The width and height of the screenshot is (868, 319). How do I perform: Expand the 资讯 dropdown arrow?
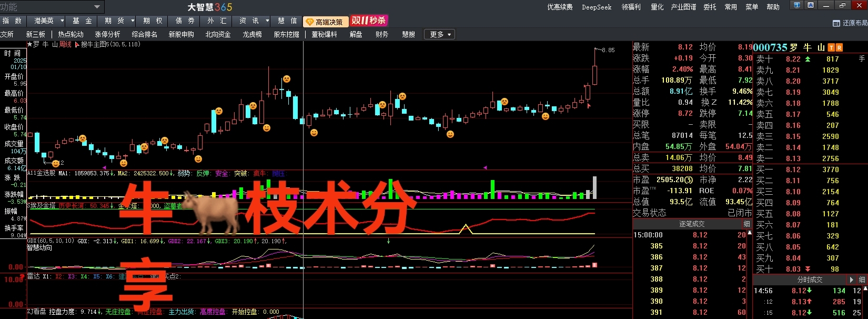[267, 21]
